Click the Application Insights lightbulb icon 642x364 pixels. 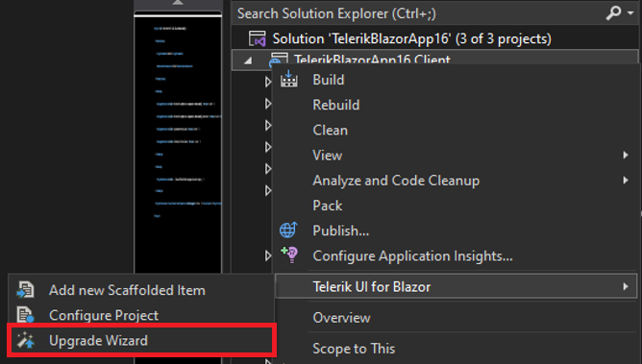289,255
